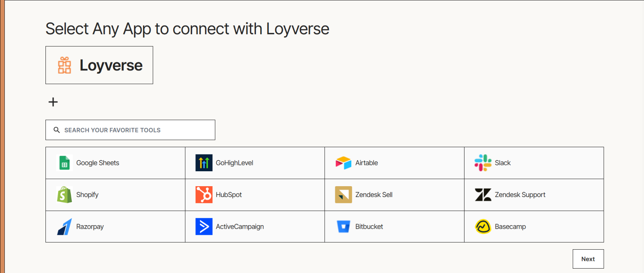
Task: Select the Basecamp text label
Action: point(510,227)
